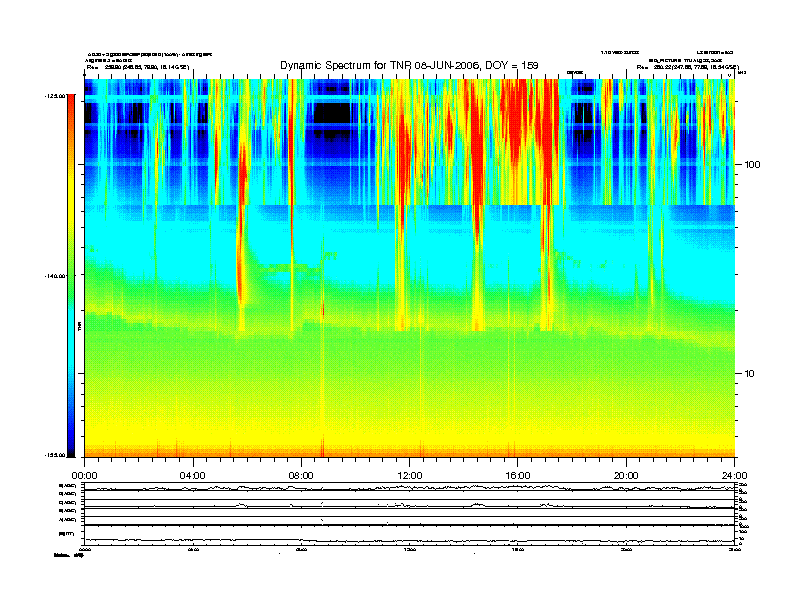Image resolution: width=792 pixels, height=612 pixels.
Task: Click the bottommost line trace panel
Action: [410, 535]
